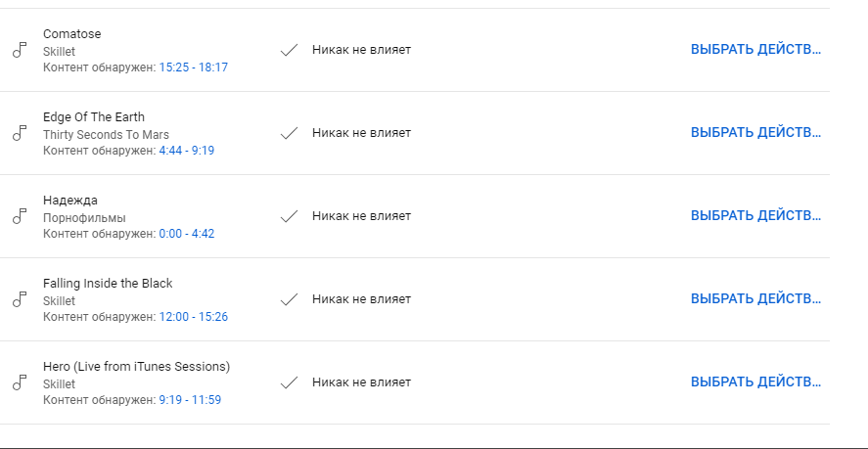Click music note icon beside Falling Inside the Black
Image resolution: width=868 pixels, height=449 pixels.
pyautogui.click(x=19, y=299)
